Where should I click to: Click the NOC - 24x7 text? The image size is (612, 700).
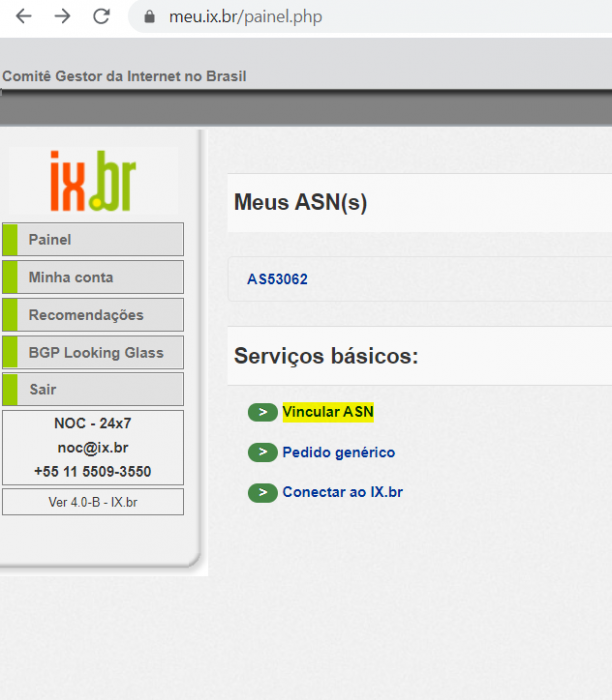pos(93,423)
